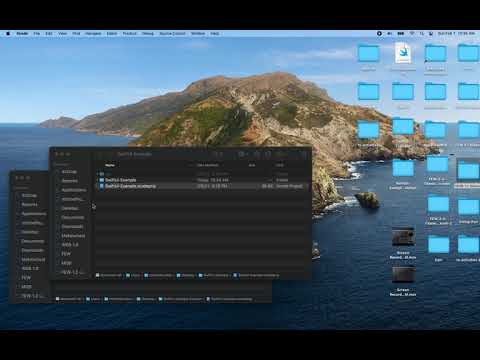The image size is (480, 360).
Task: Select Documents in front Finder sidebar
Action: (x=73, y=217)
